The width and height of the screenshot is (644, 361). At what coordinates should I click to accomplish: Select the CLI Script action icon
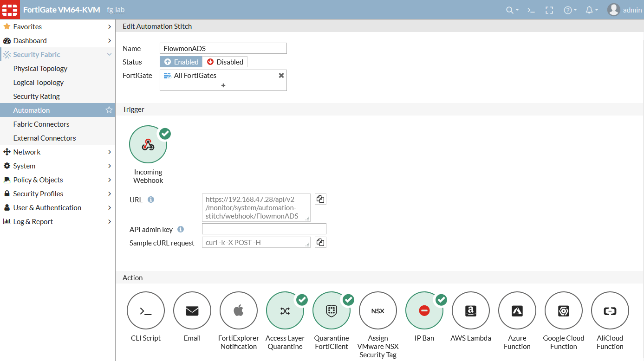tap(146, 310)
